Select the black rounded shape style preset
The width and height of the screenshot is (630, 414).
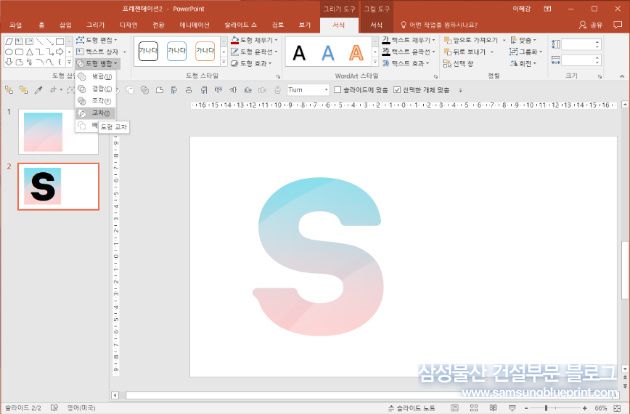tap(148, 51)
